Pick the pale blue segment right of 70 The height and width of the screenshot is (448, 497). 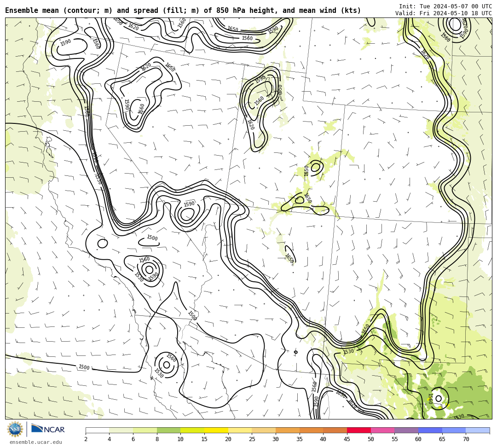click(x=478, y=430)
